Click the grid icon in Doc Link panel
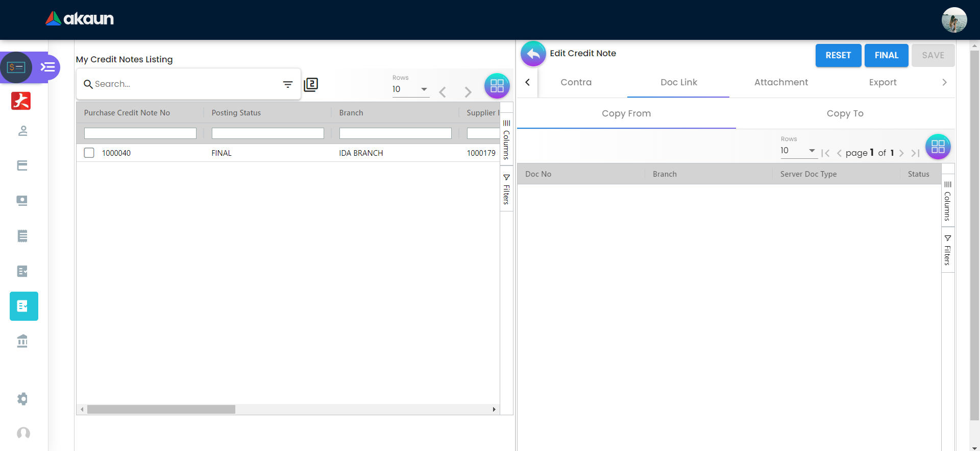The height and width of the screenshot is (451, 980). point(938,147)
